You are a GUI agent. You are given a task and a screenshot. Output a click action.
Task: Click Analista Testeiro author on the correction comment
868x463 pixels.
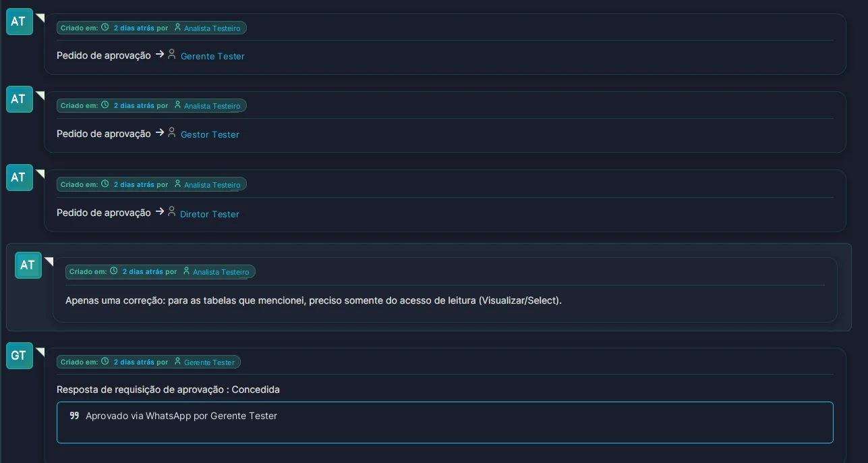coord(221,272)
